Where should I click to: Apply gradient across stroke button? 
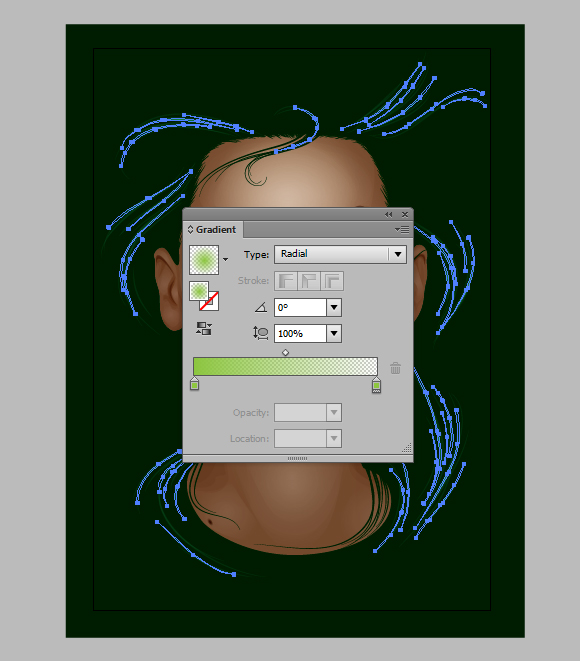332,281
